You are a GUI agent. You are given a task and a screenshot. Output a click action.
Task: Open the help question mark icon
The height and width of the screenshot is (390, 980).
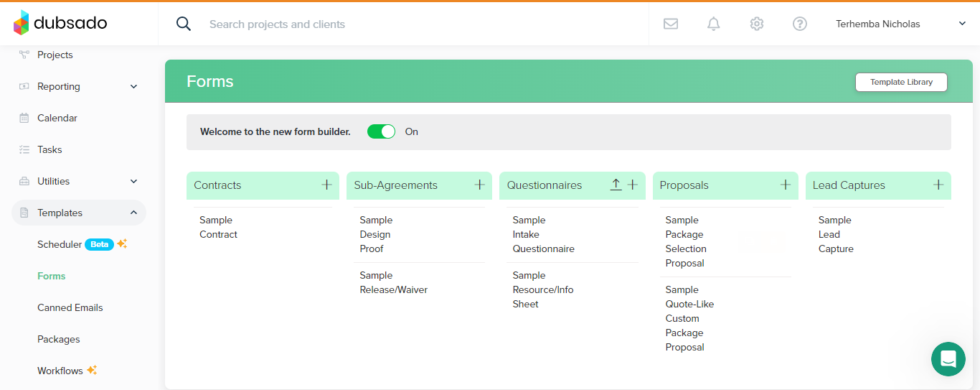tap(800, 24)
